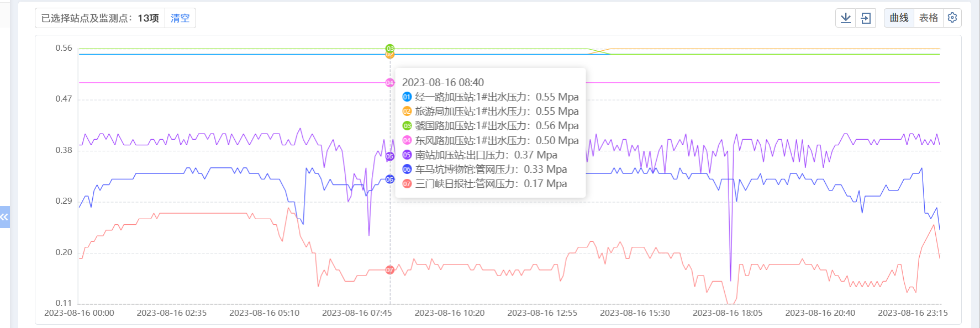
Task: Open chart settings via gear icon
Action: (x=952, y=18)
